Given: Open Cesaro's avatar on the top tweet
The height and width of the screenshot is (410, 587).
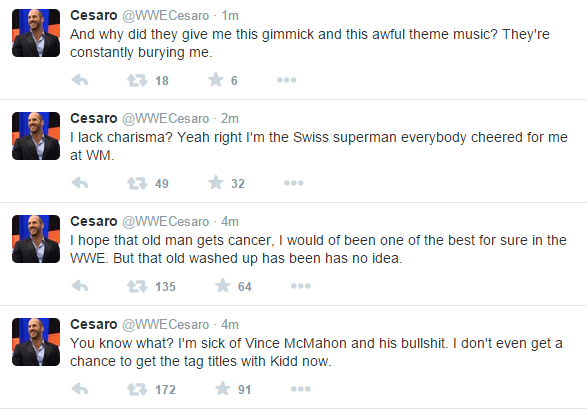Looking at the screenshot, I should tap(36, 33).
